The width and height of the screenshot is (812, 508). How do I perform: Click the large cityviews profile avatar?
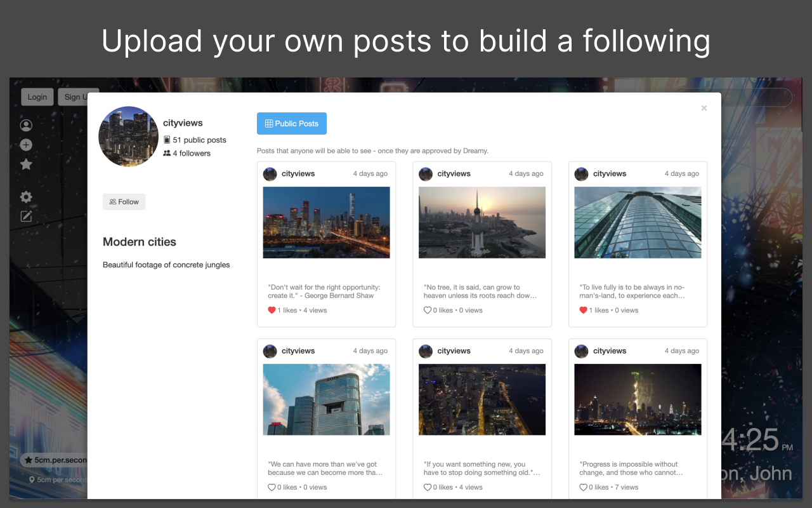pos(128,137)
